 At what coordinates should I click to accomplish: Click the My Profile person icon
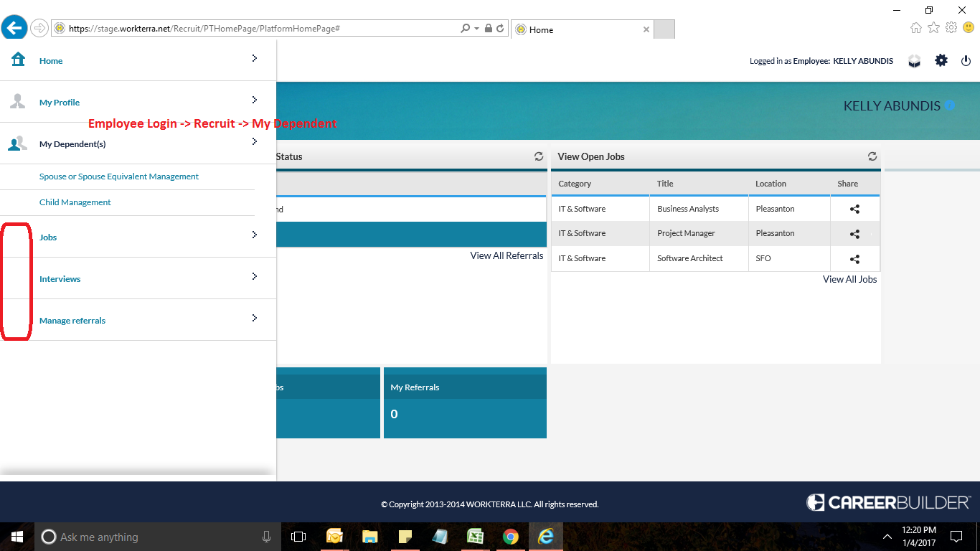click(18, 101)
